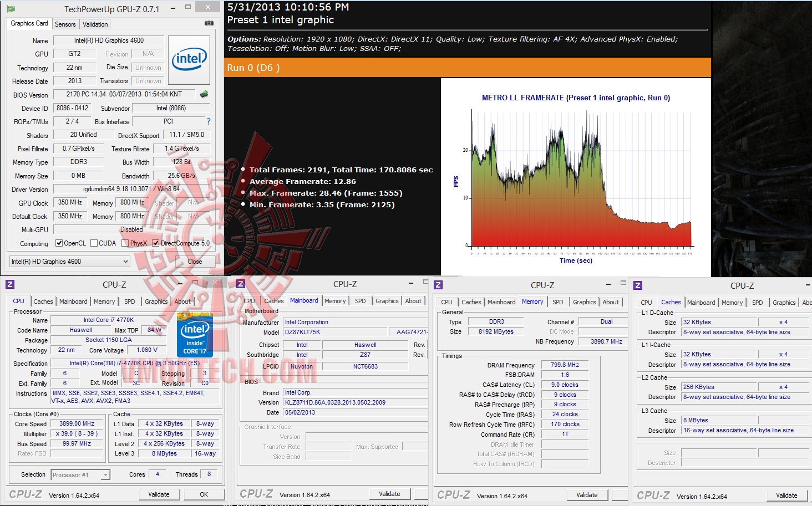
Task: Open the Processor #1 selection dropdown
Action: [x=80, y=475]
